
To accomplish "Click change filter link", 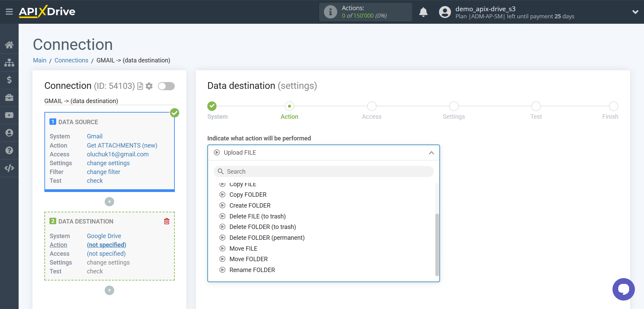I will pyautogui.click(x=104, y=172).
